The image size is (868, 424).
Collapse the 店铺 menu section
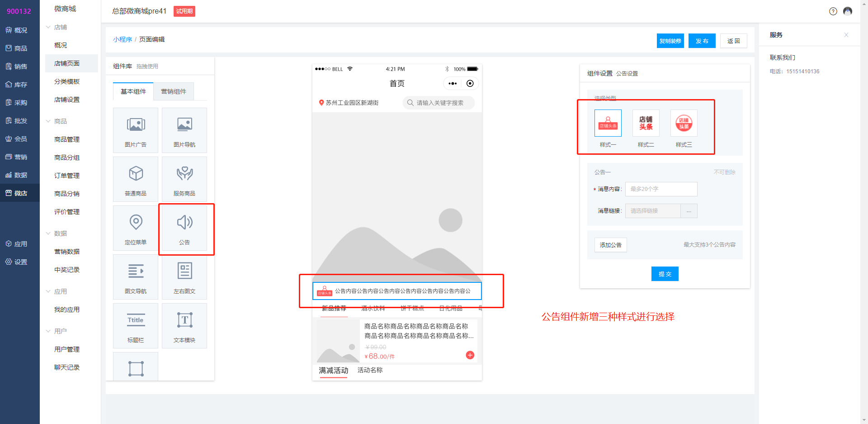click(48, 27)
